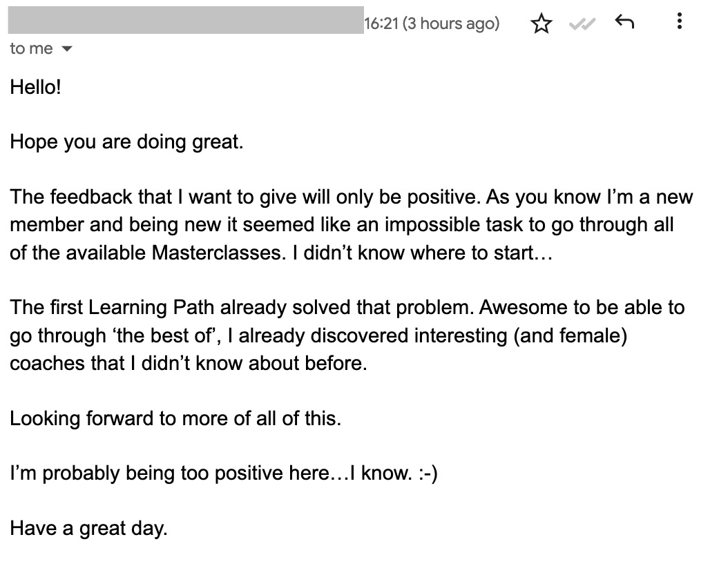Viewport: 728px width, 566px height.
Task: Click the "to me" recipient text
Action: (x=31, y=48)
